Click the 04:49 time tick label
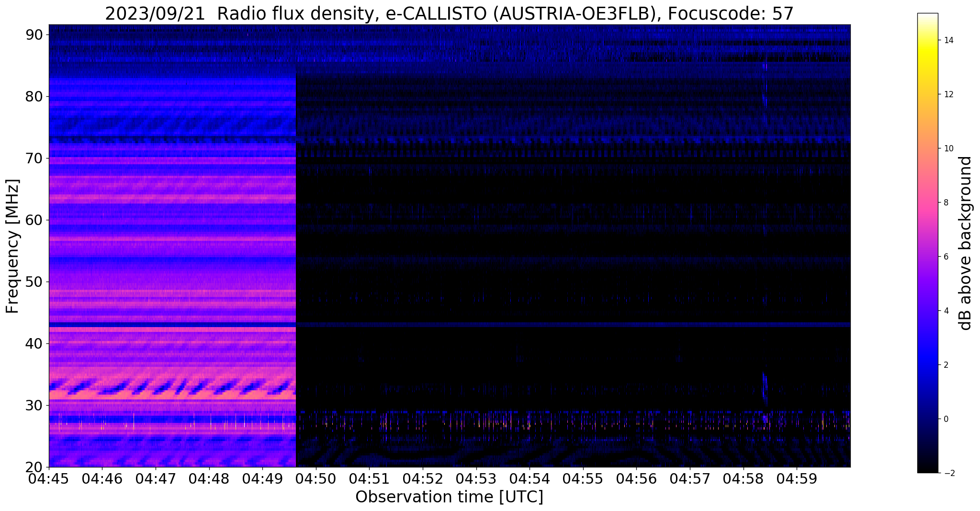This screenshot has width=980, height=511. [262, 478]
